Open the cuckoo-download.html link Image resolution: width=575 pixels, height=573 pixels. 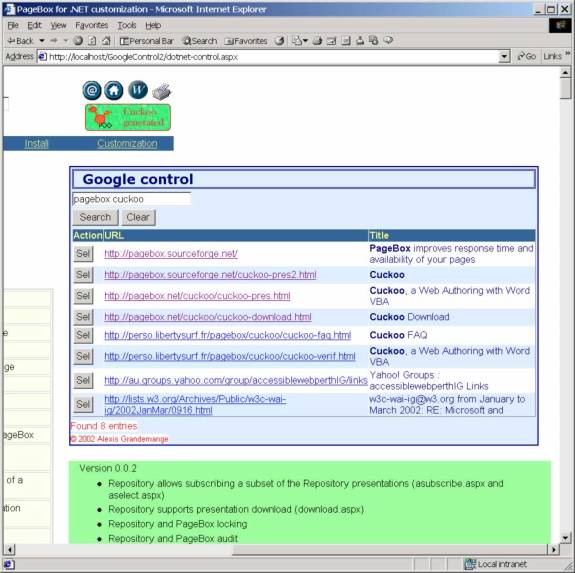click(208, 317)
